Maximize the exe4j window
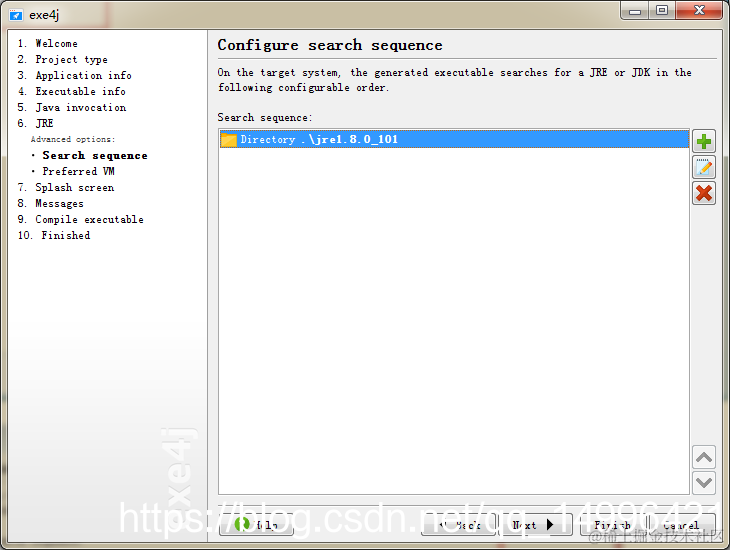The width and height of the screenshot is (730, 550). click(662, 11)
